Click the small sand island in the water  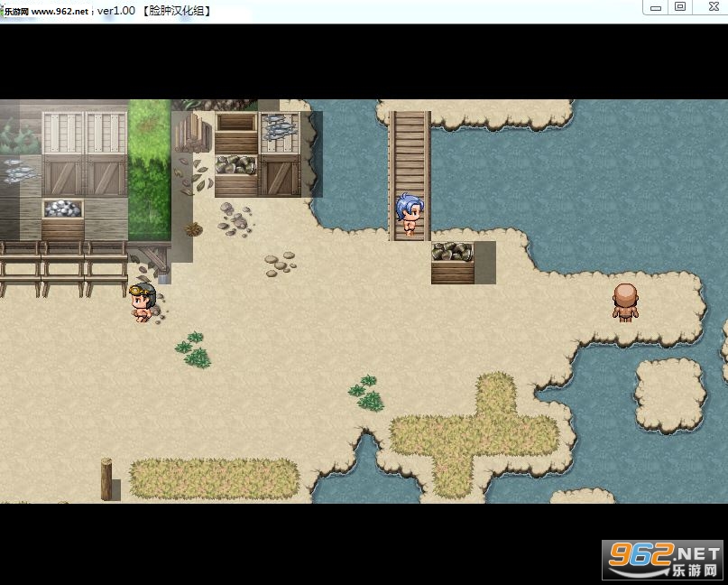(670, 395)
